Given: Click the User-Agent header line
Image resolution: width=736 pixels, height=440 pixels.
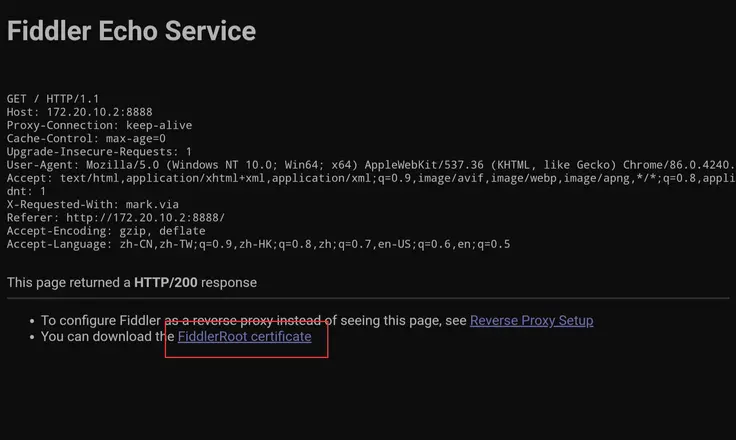Looking at the screenshot, I should pos(370,165).
